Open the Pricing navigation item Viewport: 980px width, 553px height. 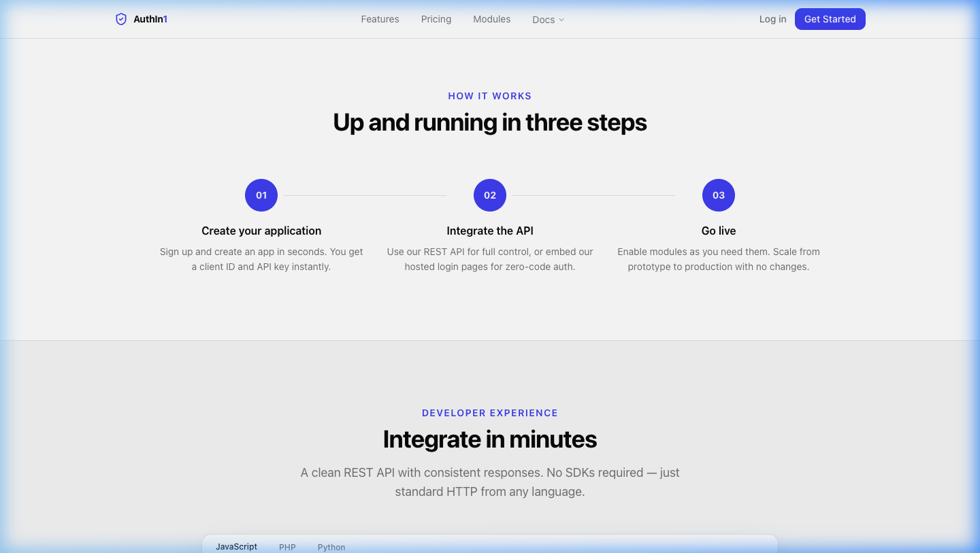[436, 19]
